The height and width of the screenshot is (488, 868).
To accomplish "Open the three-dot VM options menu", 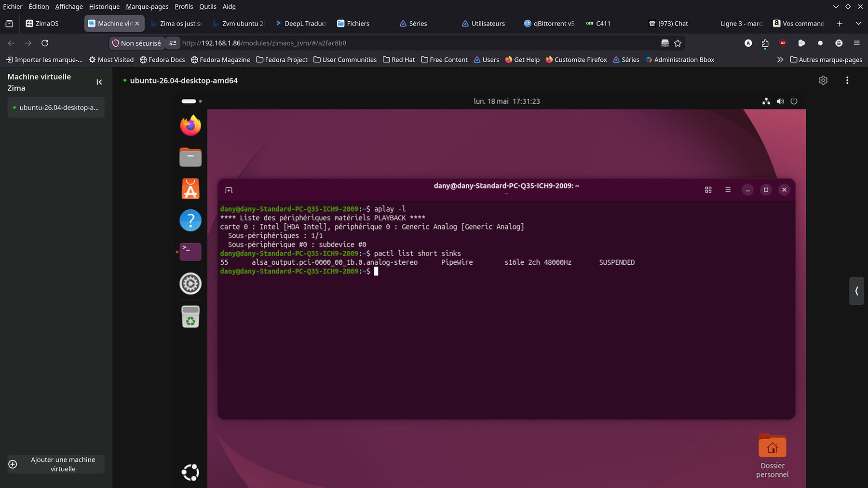I will pyautogui.click(x=847, y=81).
